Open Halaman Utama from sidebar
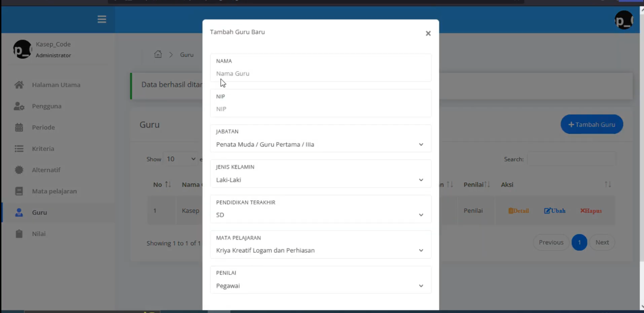Screen dimensions: 644x313 pyautogui.click(x=56, y=85)
